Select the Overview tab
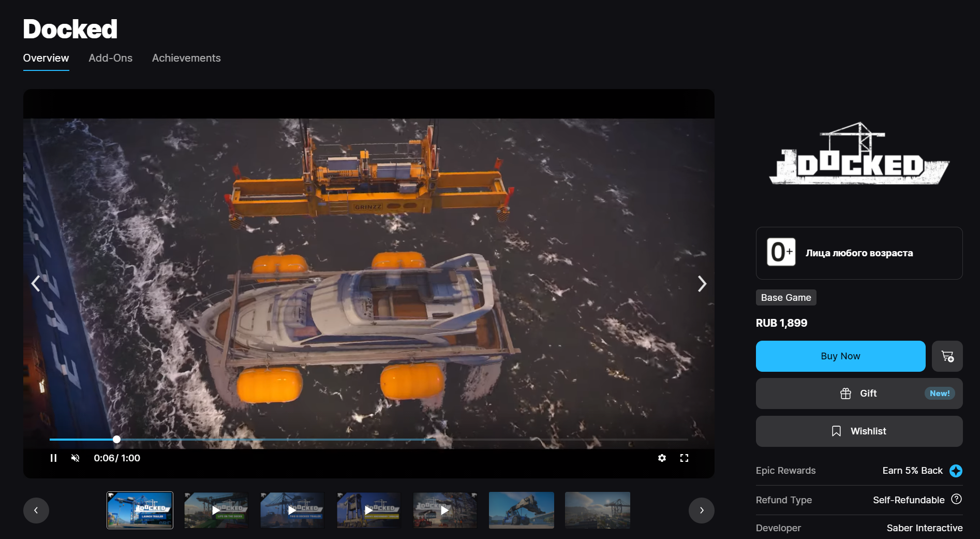Screen dimensions: 980x539 pos(46,58)
